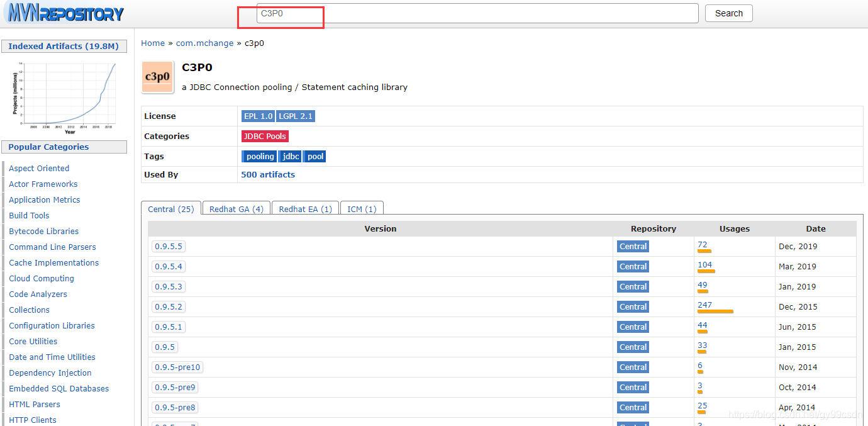
Task: Switch to the Central (25) tab
Action: click(171, 209)
